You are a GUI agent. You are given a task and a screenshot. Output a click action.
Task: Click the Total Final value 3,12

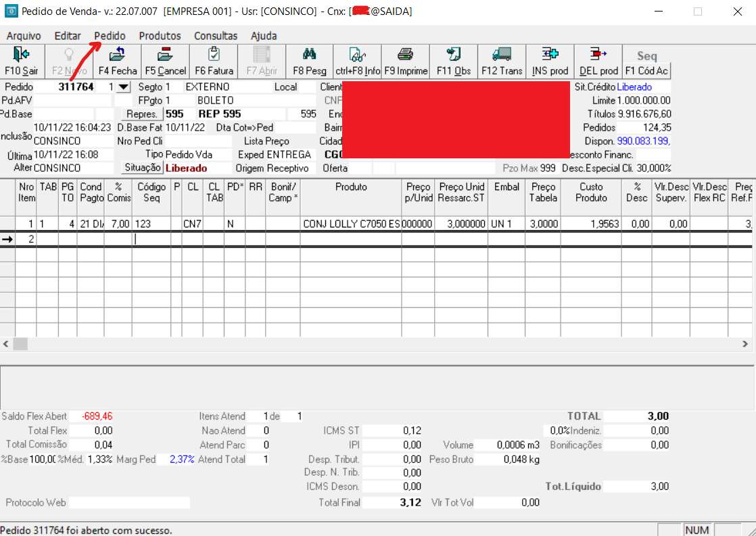point(410,502)
